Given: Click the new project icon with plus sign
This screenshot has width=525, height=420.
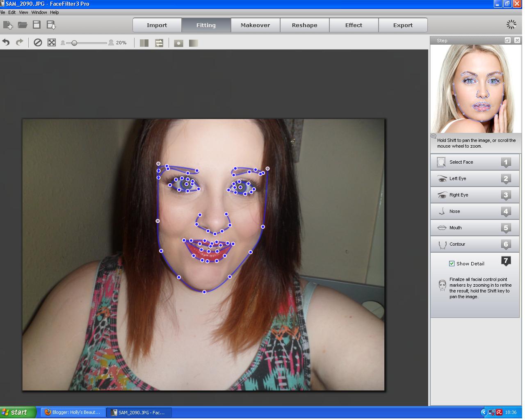Looking at the screenshot, I should tap(8, 25).
